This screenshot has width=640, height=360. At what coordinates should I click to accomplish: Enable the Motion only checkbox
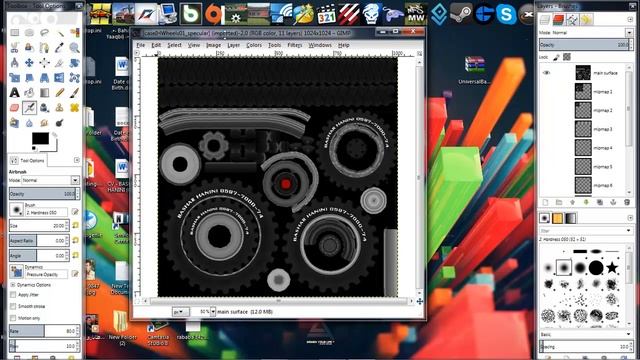13,318
